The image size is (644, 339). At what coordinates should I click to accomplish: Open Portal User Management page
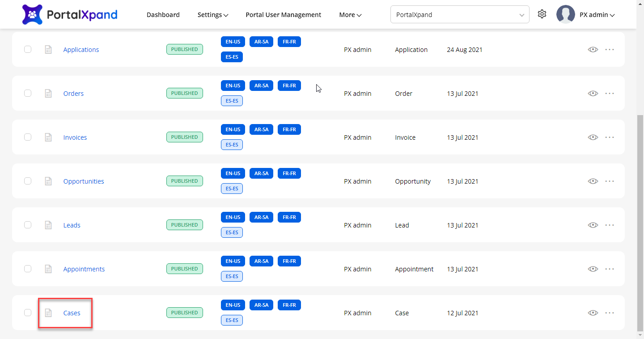(x=283, y=15)
